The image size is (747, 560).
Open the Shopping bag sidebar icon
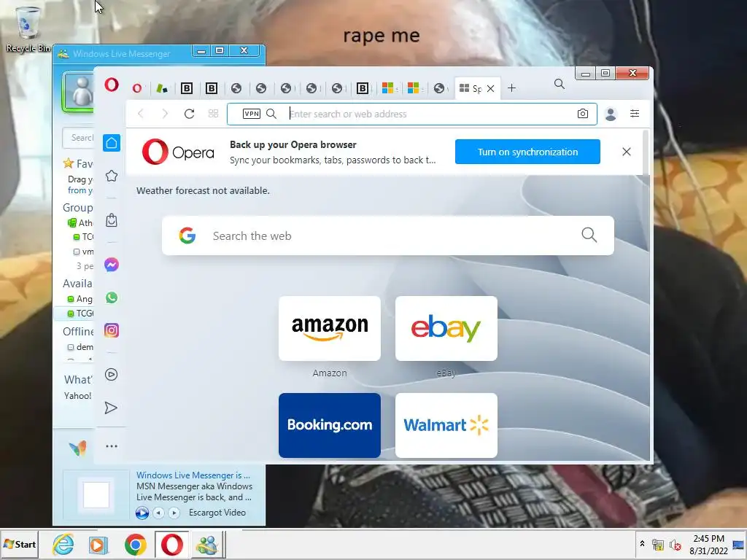pos(112,220)
